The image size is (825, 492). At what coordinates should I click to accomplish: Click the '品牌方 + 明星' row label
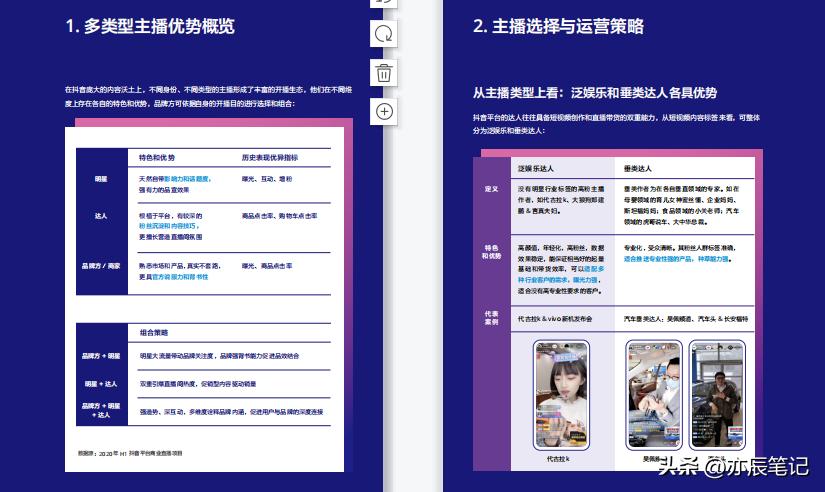101,356
